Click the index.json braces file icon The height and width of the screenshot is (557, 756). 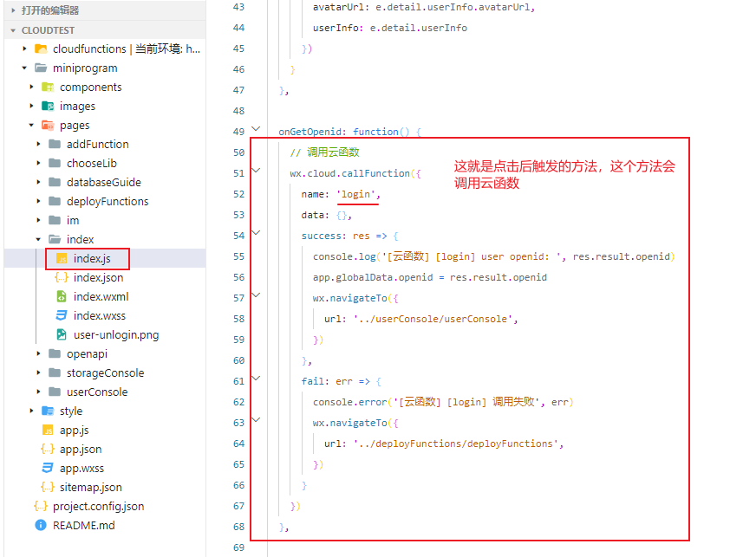click(62, 277)
